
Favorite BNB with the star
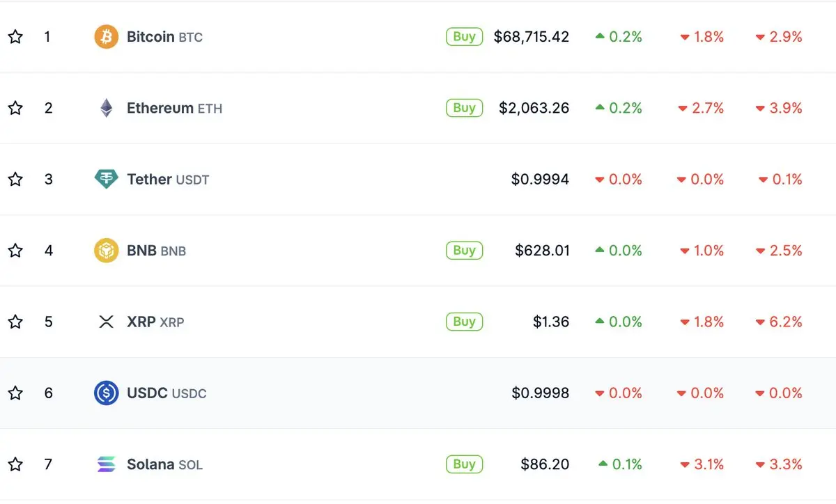tap(15, 251)
